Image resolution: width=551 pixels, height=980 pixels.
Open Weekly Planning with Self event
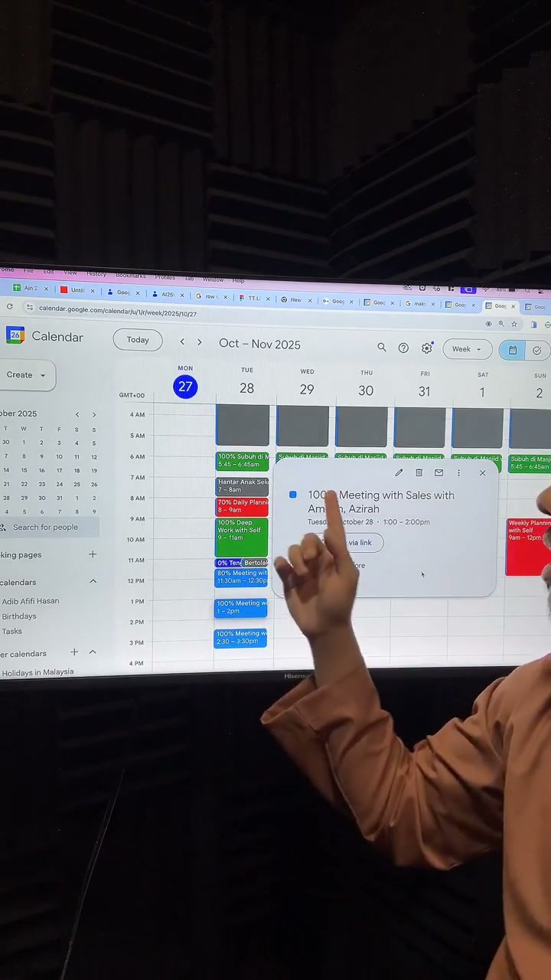tap(529, 547)
